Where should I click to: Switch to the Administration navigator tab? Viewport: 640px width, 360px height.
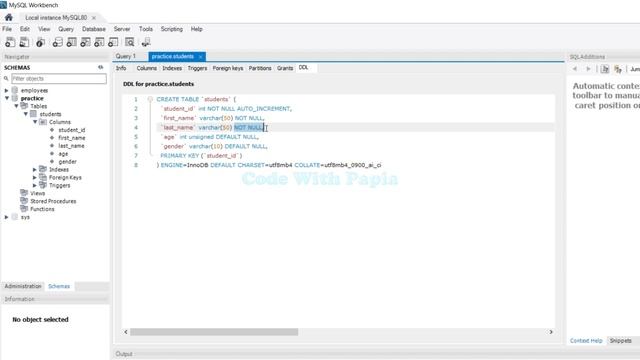[23, 286]
